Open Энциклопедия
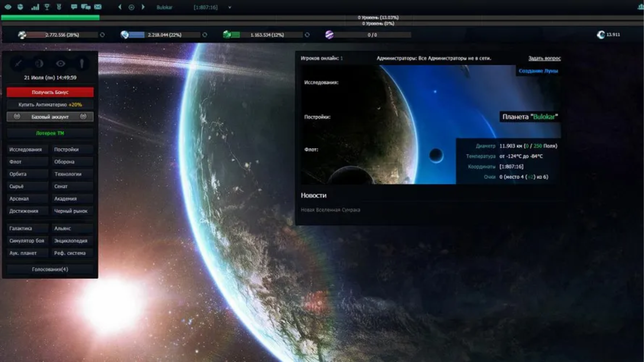Viewport: 644px width, 362px height. (72, 241)
